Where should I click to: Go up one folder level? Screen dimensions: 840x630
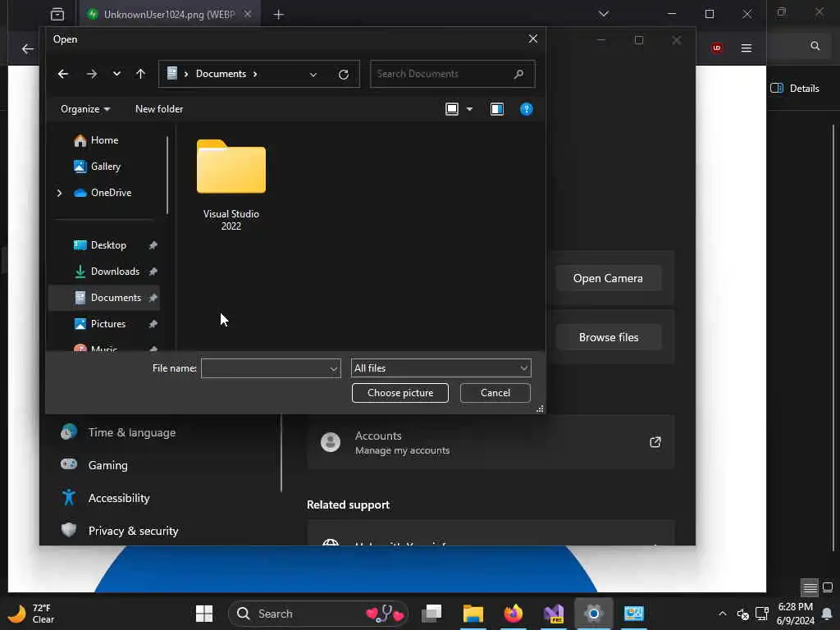(x=140, y=74)
